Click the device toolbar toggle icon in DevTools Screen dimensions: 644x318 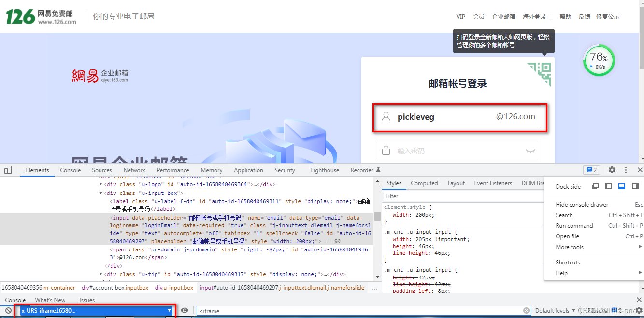[8, 170]
